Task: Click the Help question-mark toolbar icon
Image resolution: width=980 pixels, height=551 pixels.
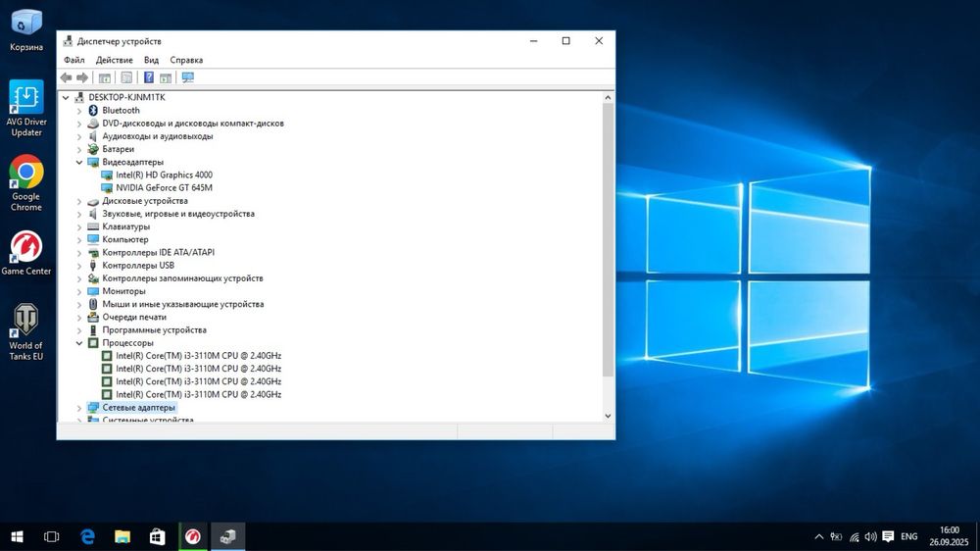Action: 149,77
